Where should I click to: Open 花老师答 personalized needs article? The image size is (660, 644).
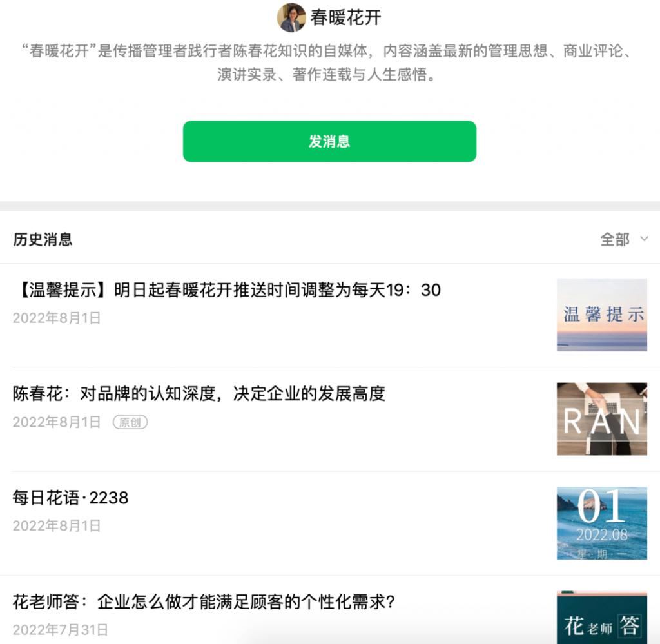click(x=204, y=602)
